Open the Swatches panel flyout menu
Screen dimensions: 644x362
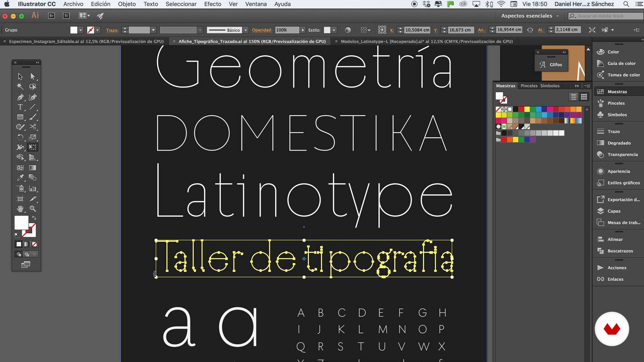tap(587, 86)
